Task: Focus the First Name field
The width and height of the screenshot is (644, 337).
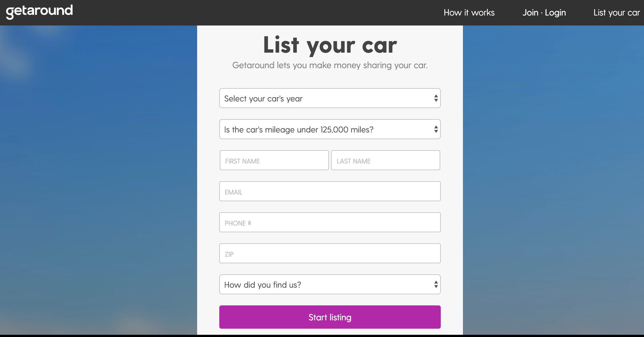Action: (x=274, y=160)
